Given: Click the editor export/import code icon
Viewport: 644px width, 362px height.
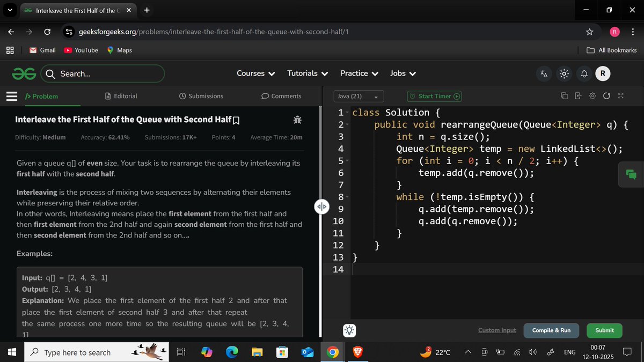Looking at the screenshot, I should [578, 96].
